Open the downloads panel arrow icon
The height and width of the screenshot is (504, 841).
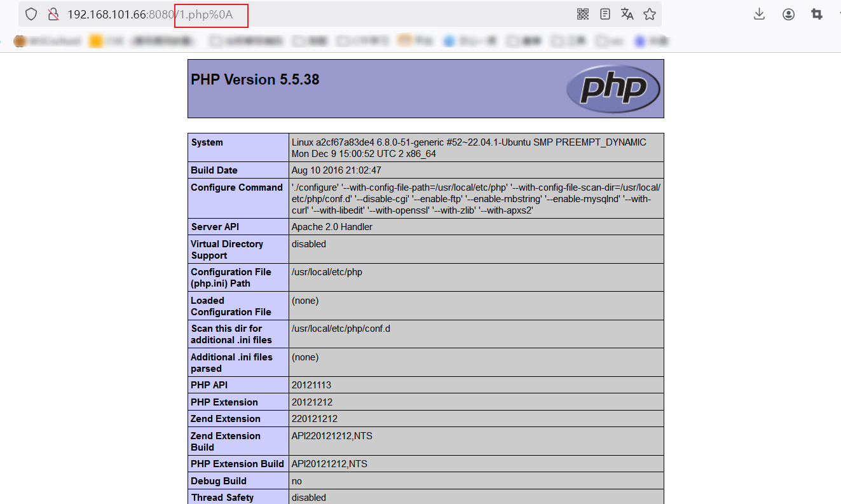(x=759, y=14)
